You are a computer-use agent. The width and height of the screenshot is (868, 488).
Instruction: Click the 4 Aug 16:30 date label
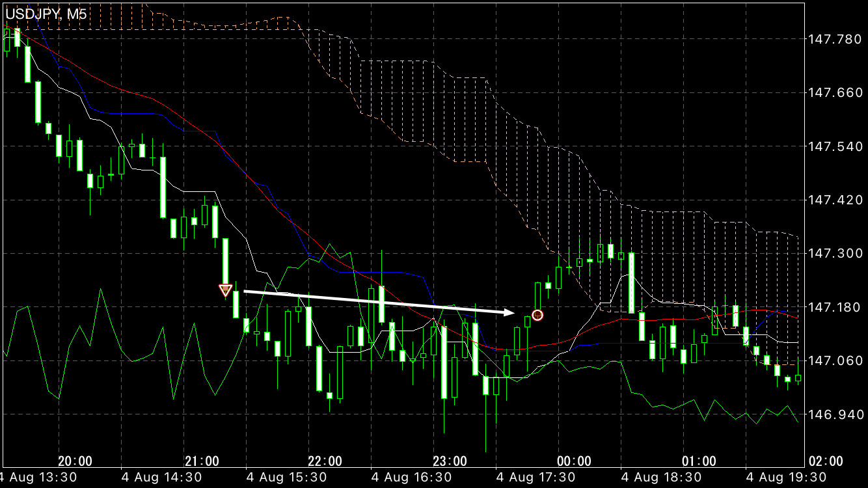pyautogui.click(x=411, y=478)
